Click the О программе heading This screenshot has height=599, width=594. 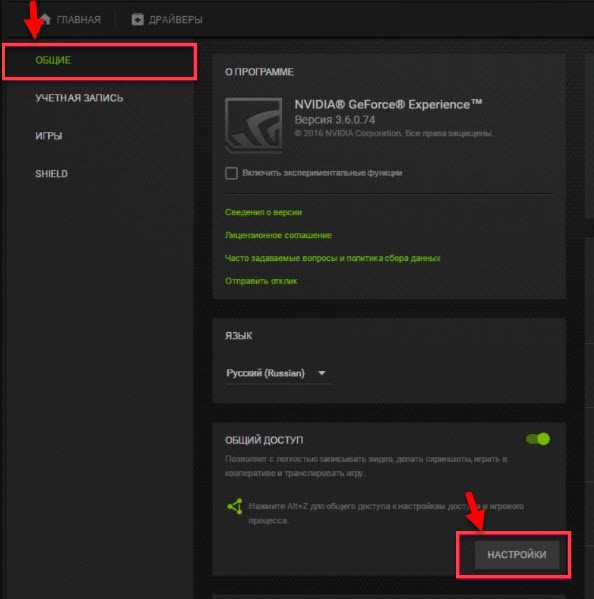tap(259, 72)
